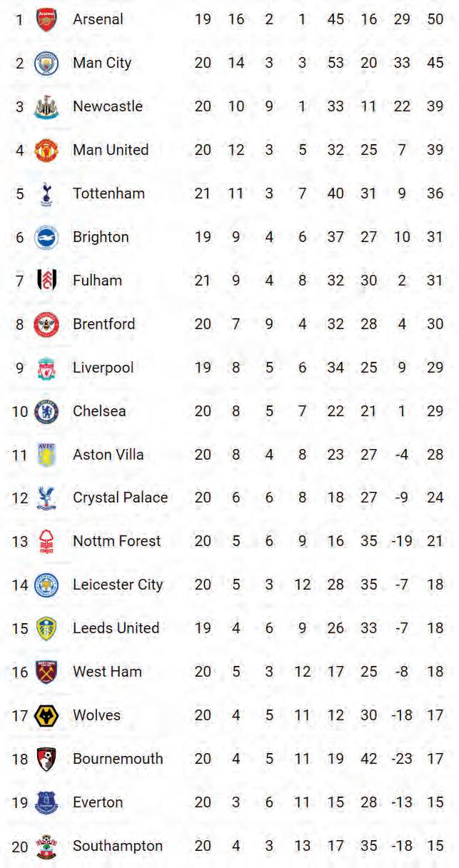459x868 pixels.
Task: Click the Everton club crest
Action: pos(46,802)
